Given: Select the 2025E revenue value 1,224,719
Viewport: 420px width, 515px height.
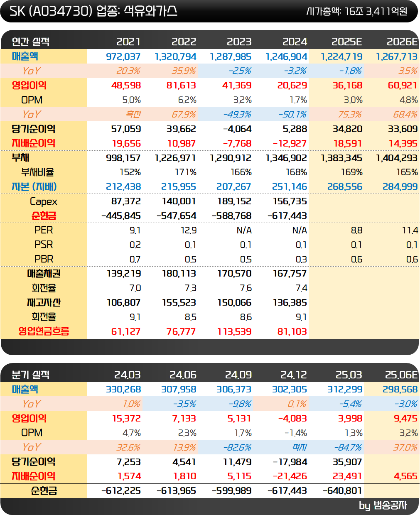Looking at the screenshot, I should click(x=341, y=56).
